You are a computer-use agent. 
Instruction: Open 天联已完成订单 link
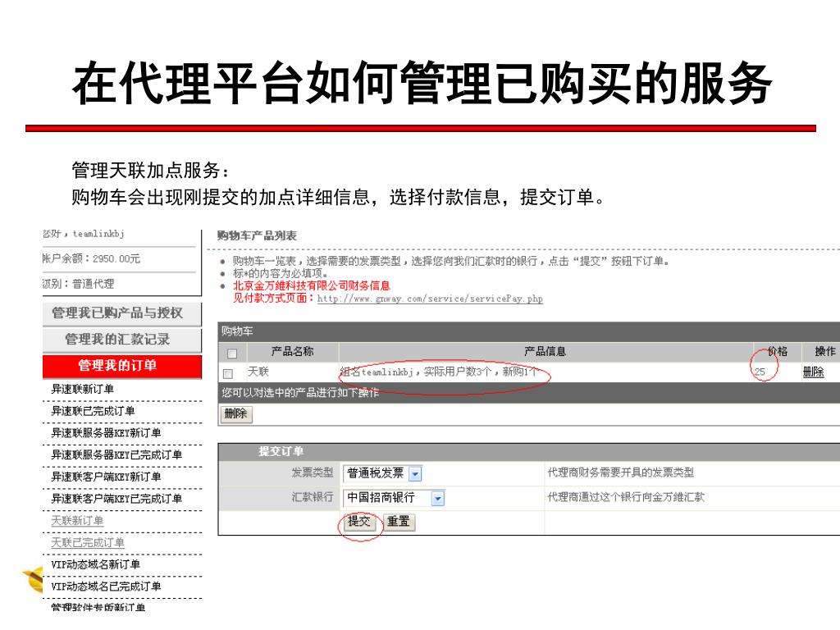(87, 543)
